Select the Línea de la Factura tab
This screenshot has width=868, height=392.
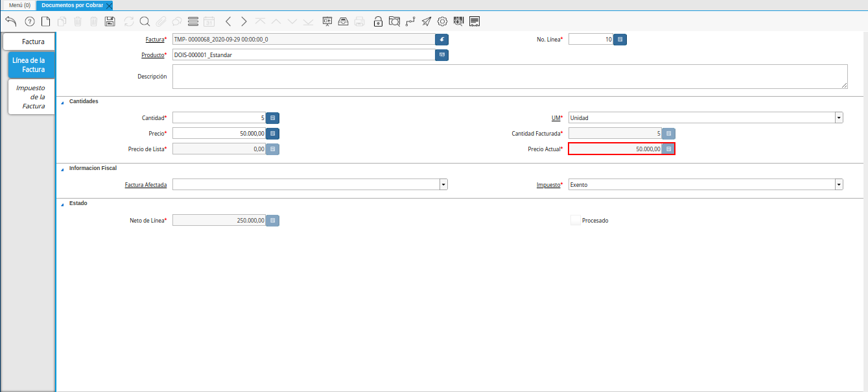31,65
